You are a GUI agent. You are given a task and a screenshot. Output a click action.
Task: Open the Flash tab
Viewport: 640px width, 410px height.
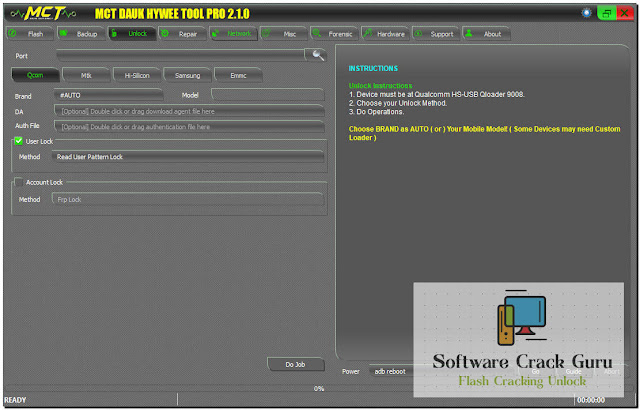(x=30, y=34)
